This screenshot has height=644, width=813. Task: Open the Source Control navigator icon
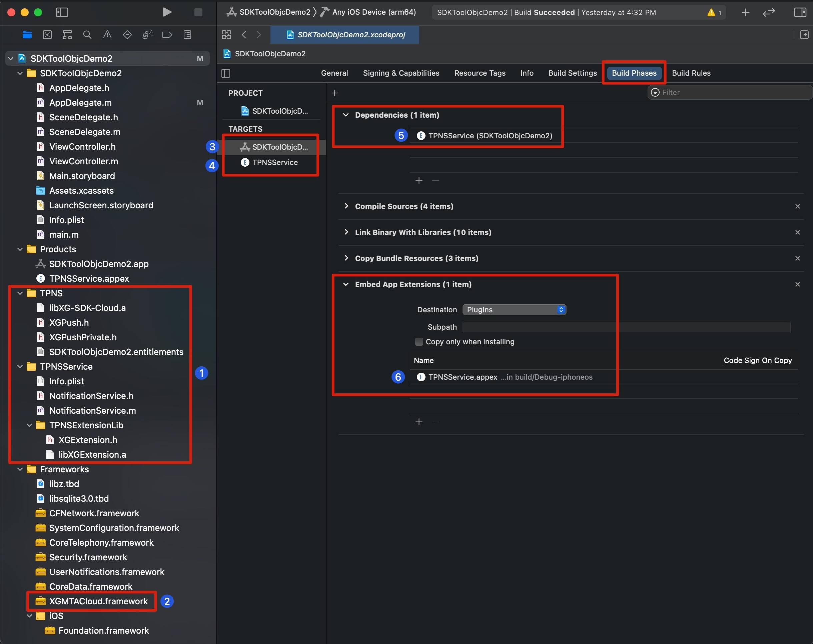click(47, 35)
